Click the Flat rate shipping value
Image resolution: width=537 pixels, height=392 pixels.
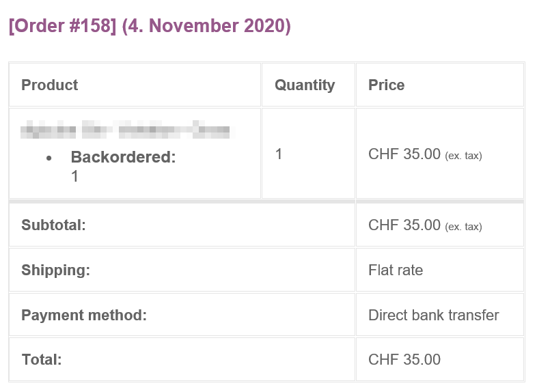pyautogui.click(x=396, y=270)
